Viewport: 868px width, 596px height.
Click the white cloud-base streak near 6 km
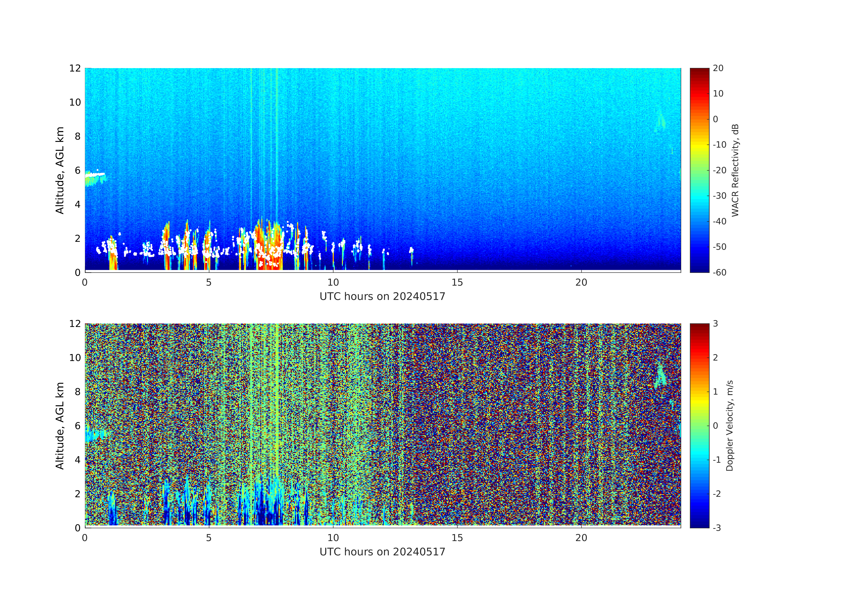click(95, 175)
